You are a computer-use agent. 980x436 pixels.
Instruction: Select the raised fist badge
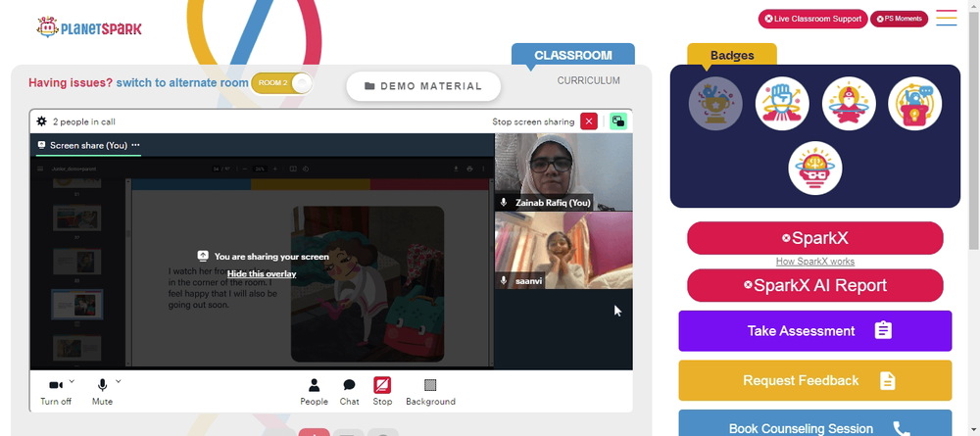point(782,104)
